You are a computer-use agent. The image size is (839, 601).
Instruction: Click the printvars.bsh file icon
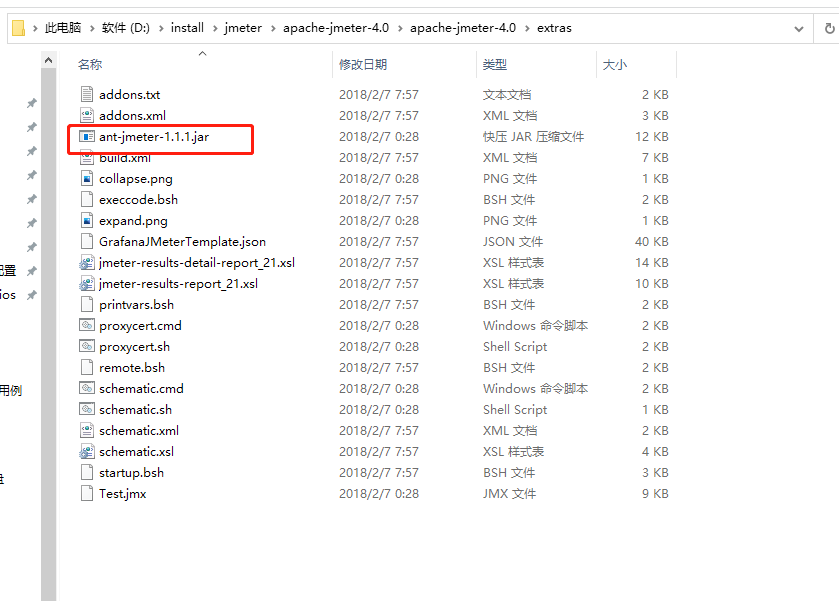87,304
